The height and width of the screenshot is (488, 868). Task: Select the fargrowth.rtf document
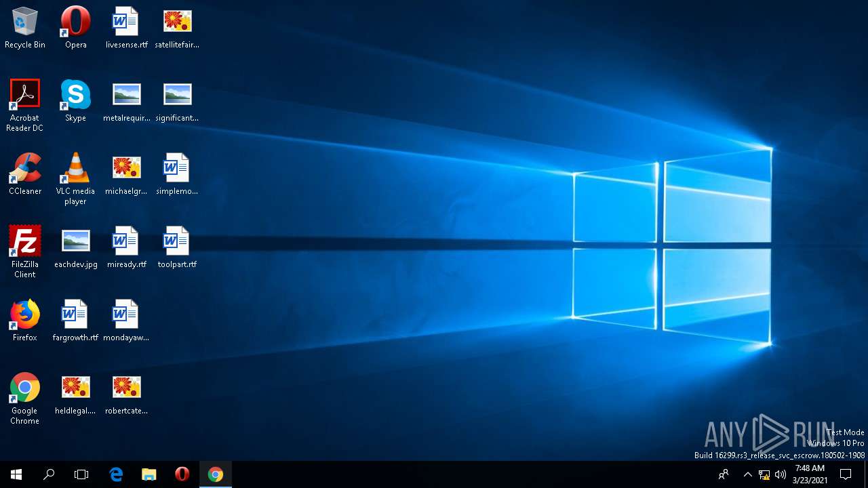click(75, 321)
